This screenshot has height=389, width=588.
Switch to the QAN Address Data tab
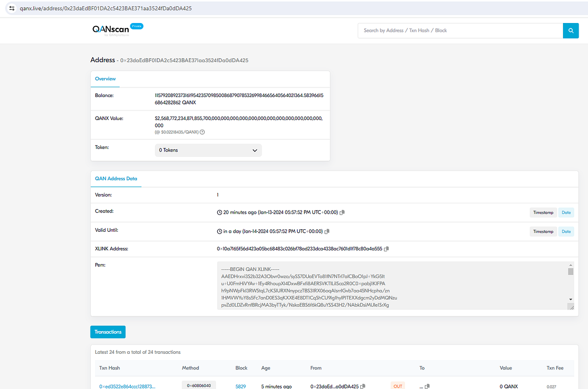pyautogui.click(x=116, y=179)
